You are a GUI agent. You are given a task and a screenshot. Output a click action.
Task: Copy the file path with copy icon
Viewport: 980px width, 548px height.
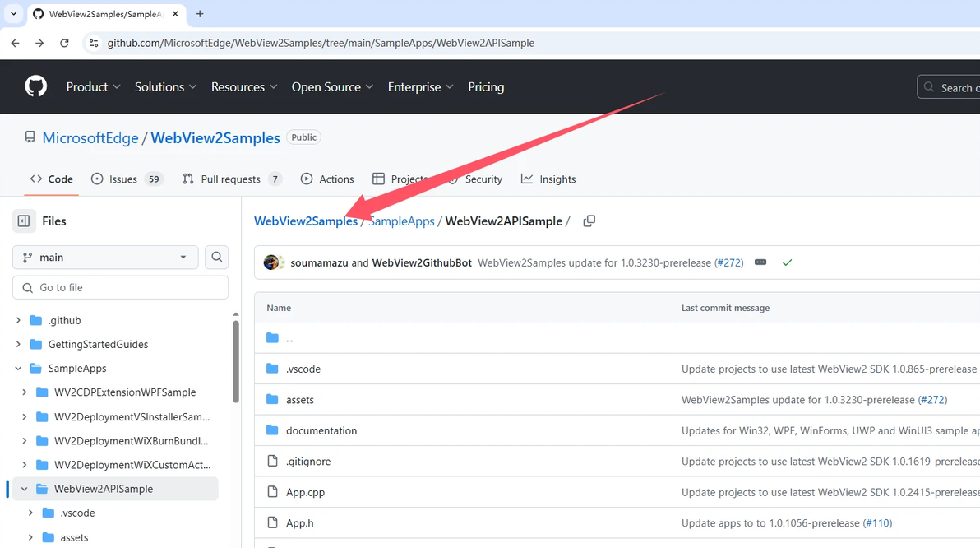click(589, 221)
